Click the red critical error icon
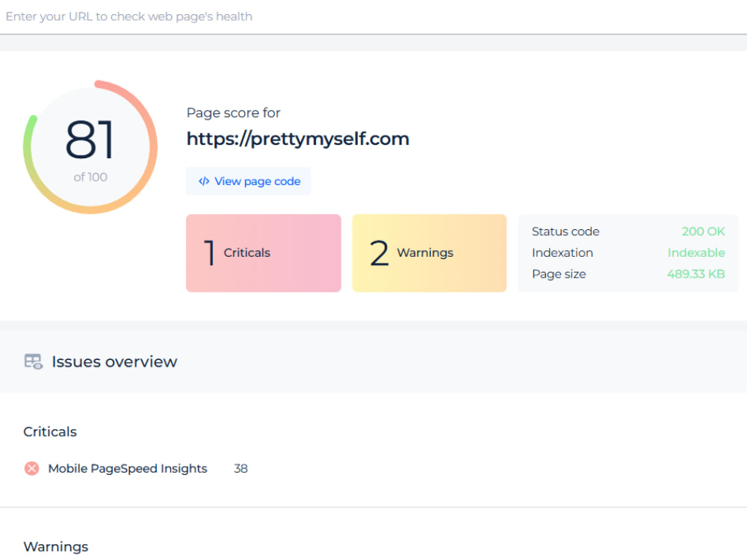 [x=32, y=469]
